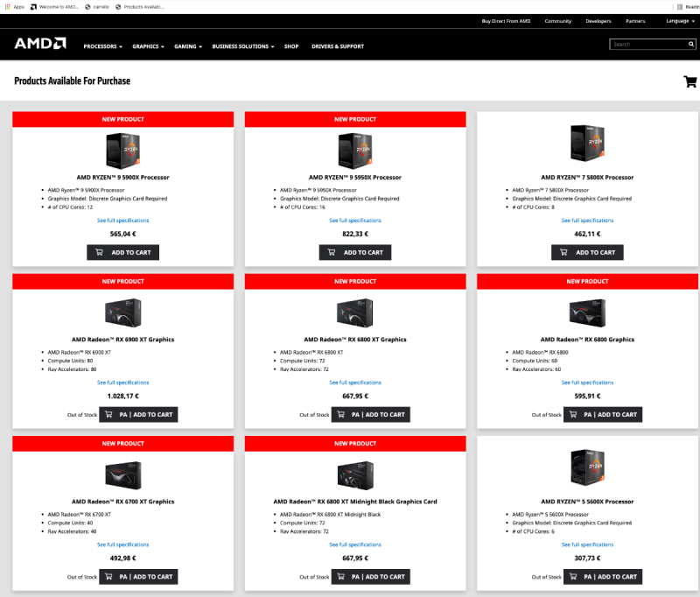Click the AMD Radeon RX 6700 XT Graphics title
Image resolution: width=700 pixels, height=597 pixels.
[122, 502]
